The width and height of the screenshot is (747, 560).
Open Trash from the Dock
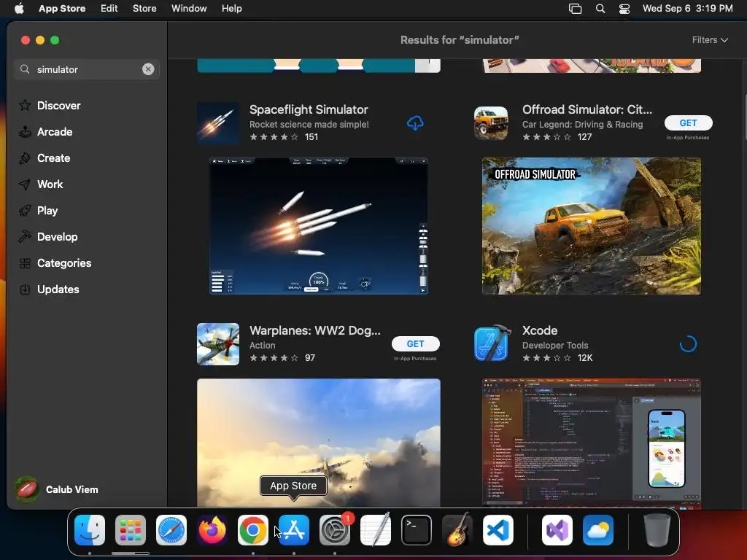click(657, 530)
